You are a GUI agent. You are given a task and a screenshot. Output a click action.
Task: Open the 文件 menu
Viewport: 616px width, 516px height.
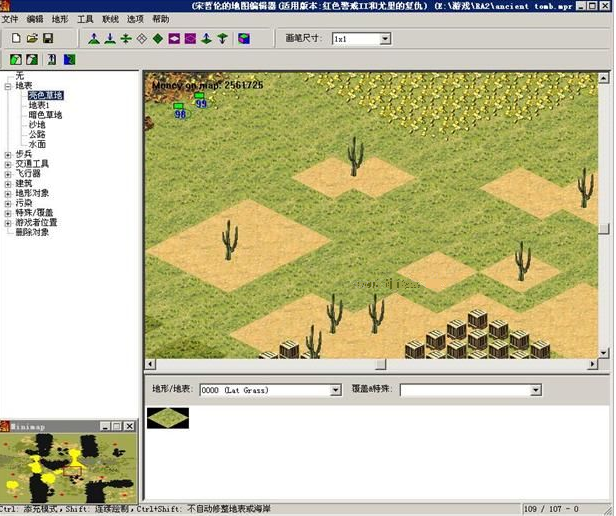pos(10,19)
